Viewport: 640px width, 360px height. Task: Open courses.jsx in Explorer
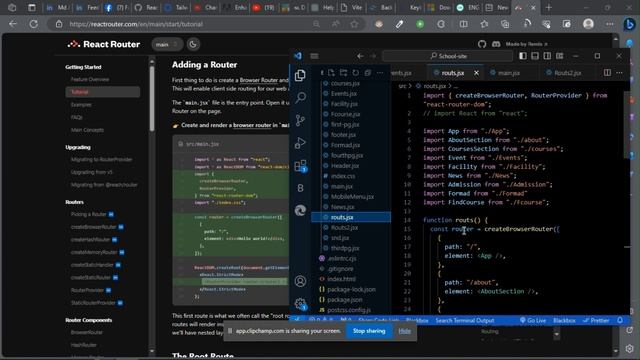pyautogui.click(x=345, y=83)
